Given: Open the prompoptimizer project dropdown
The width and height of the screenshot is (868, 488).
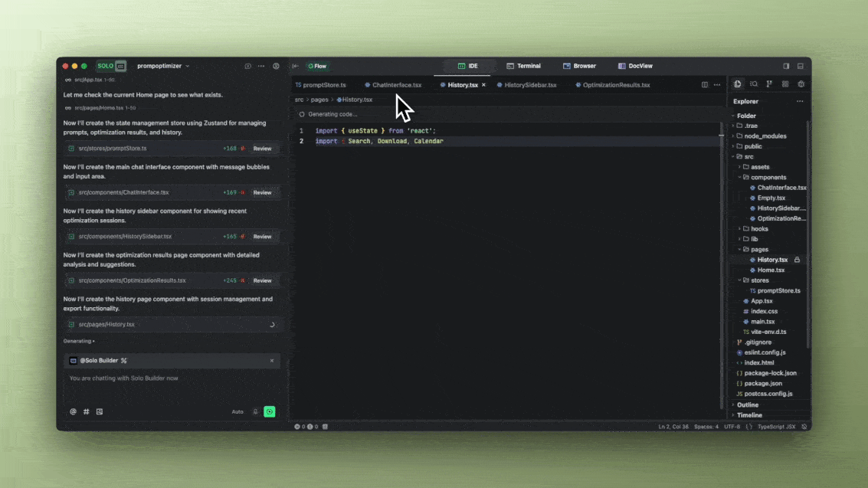Looking at the screenshot, I should pos(163,66).
